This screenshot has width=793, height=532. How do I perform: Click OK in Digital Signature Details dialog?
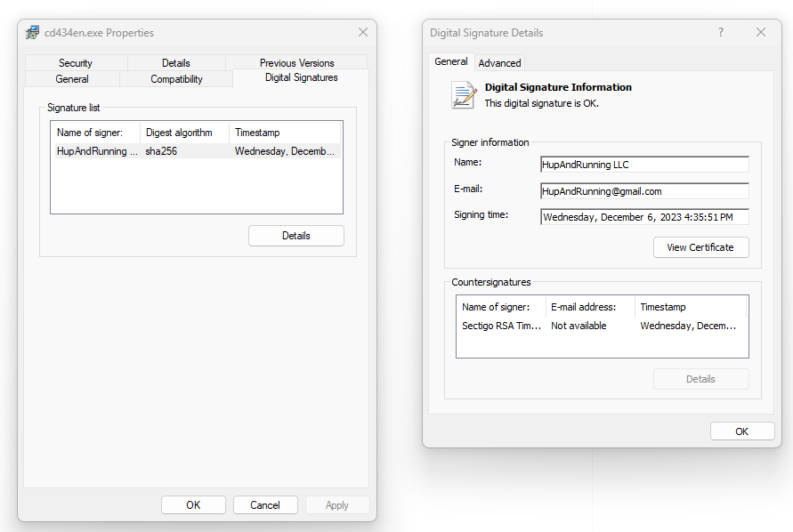pyautogui.click(x=741, y=431)
